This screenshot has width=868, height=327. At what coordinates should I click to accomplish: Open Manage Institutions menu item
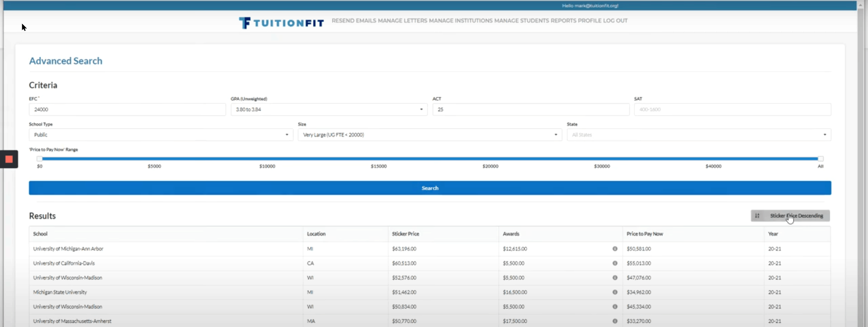pyautogui.click(x=461, y=21)
